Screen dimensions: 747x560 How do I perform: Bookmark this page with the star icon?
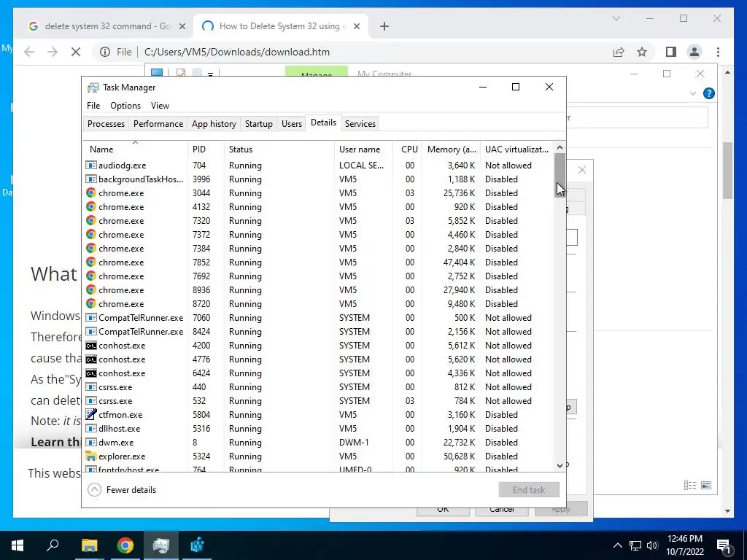[642, 52]
